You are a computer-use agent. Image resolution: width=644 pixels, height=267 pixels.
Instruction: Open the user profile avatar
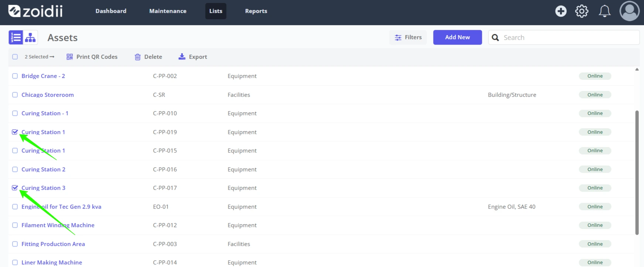[x=630, y=11]
